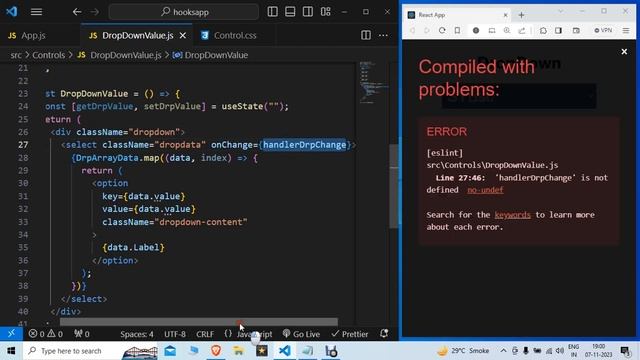This screenshot has height=360, width=640.
Task: Open the browser main hamburger menu
Action: 626,31
